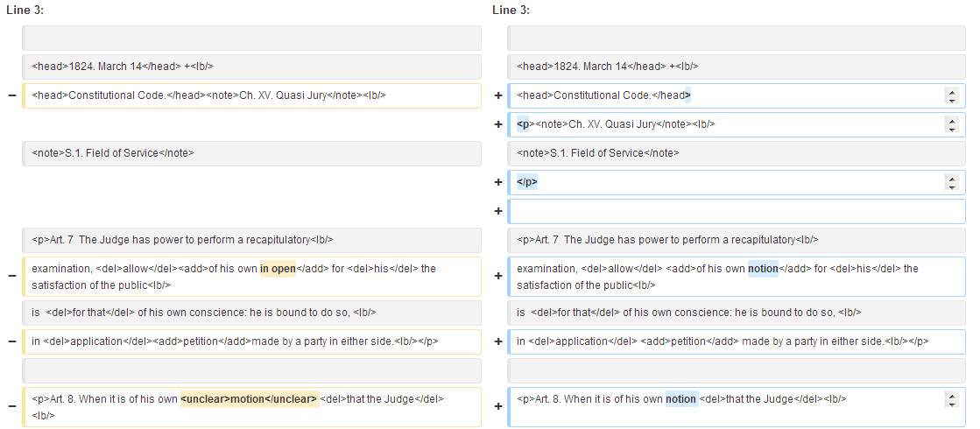Click the left 'Line 3:' heading
The image size is (980, 429).
click(25, 10)
